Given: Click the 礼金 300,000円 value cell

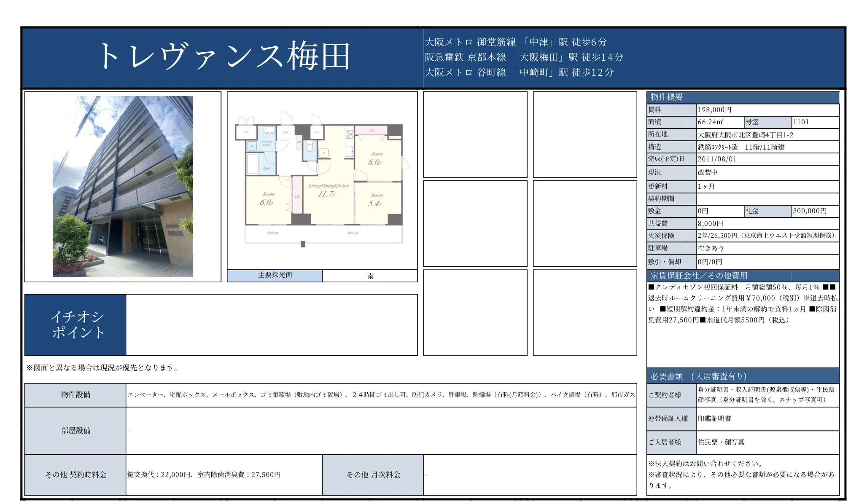Looking at the screenshot, I should coord(815,211).
